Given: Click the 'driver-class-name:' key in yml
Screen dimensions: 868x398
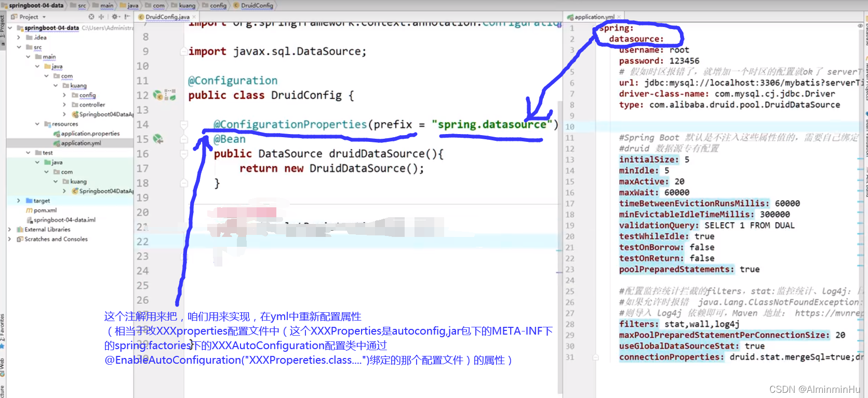Looking at the screenshot, I should (x=664, y=94).
